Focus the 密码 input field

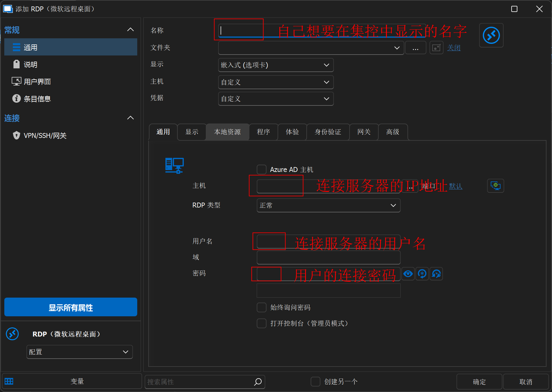tap(328, 274)
